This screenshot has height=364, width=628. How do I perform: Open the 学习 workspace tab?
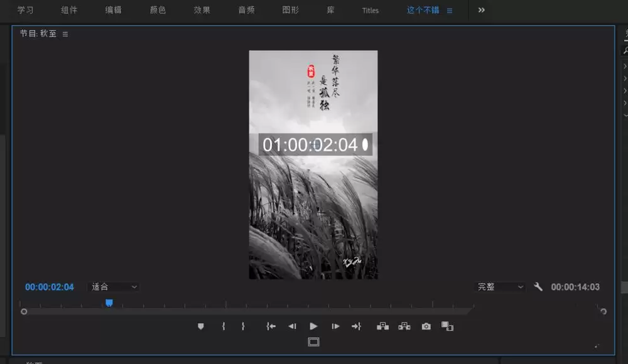click(25, 10)
